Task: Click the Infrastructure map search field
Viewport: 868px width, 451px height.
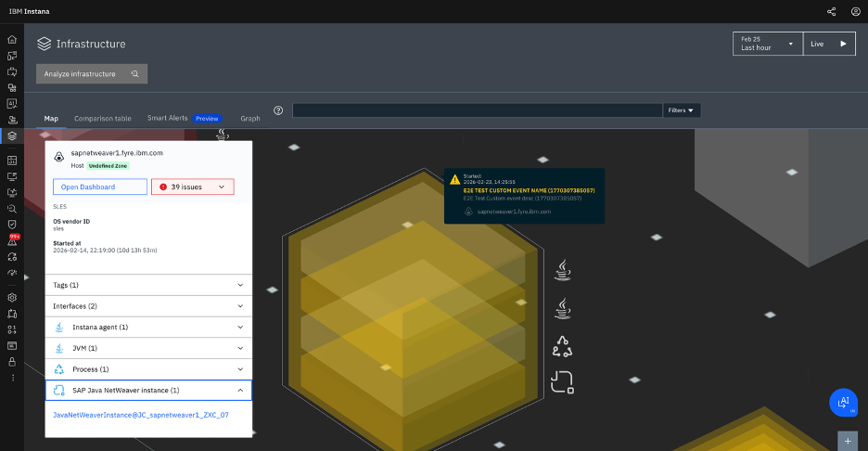Action: [478, 110]
